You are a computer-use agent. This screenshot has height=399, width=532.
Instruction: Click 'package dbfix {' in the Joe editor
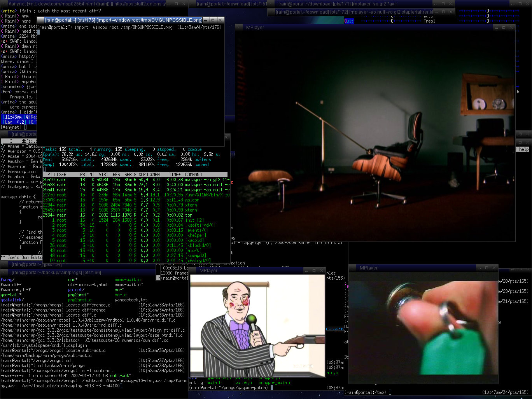point(18,197)
